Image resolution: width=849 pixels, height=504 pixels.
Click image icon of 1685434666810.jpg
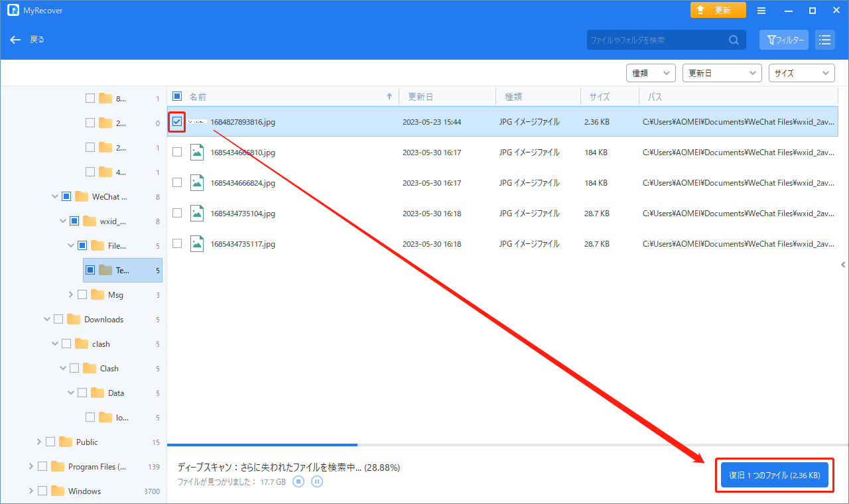coord(196,152)
